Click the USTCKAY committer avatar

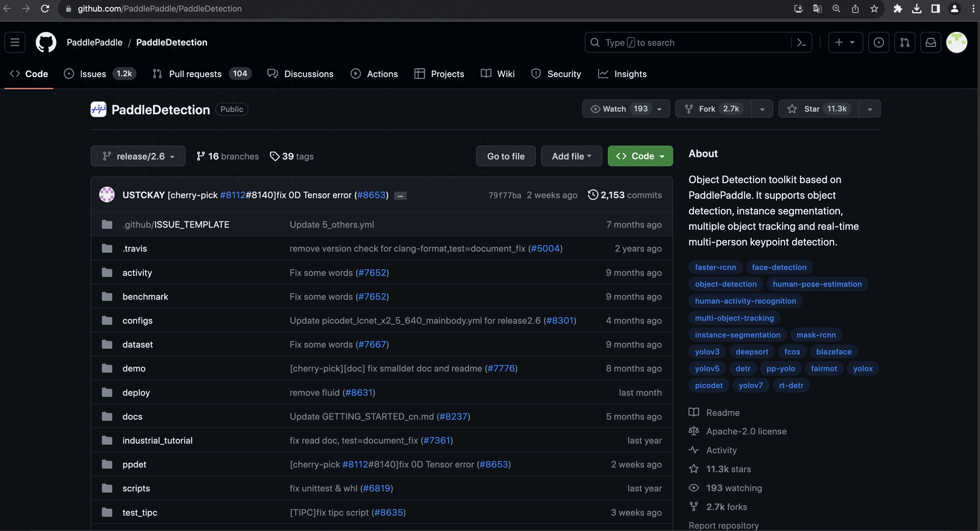107,195
